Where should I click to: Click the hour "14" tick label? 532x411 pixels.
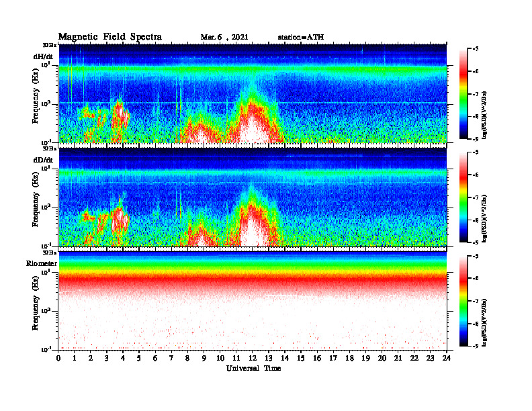pyautogui.click(x=285, y=358)
